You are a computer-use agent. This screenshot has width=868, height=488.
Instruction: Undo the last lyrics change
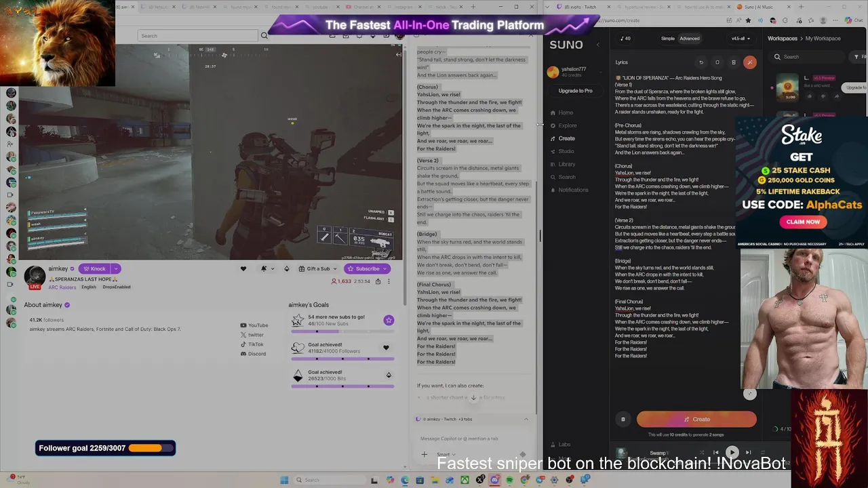coord(701,62)
